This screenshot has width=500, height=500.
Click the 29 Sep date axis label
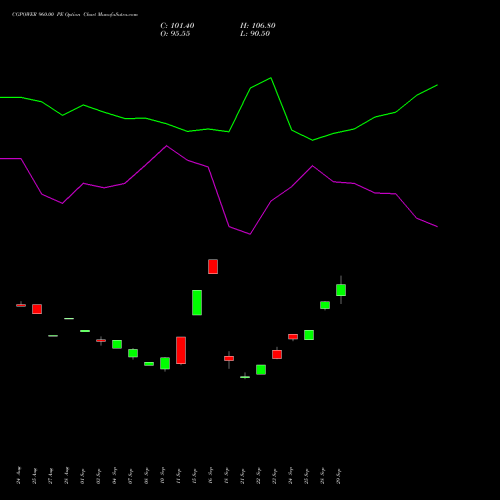pyautogui.click(x=339, y=476)
